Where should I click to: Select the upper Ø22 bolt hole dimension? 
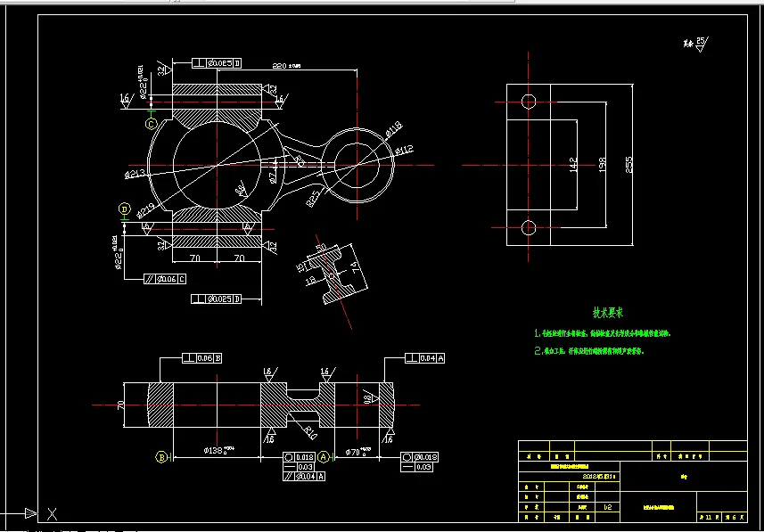(x=144, y=82)
